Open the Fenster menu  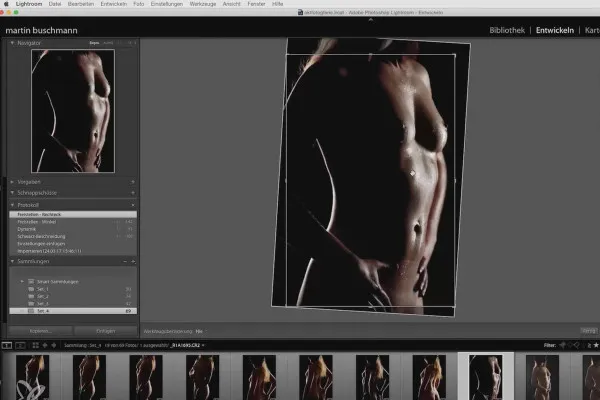coord(256,4)
